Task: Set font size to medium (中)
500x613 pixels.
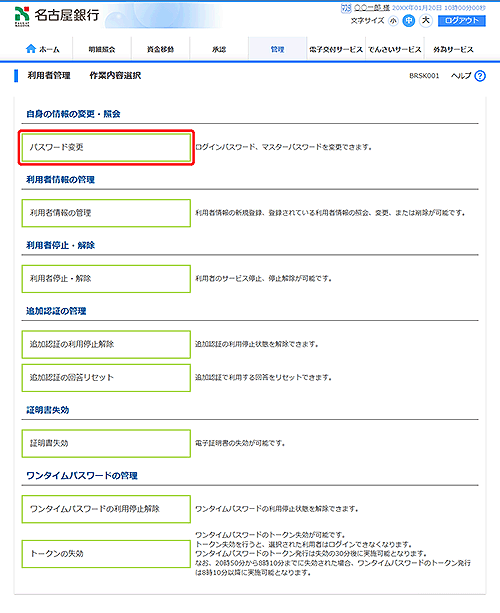Action: click(409, 20)
